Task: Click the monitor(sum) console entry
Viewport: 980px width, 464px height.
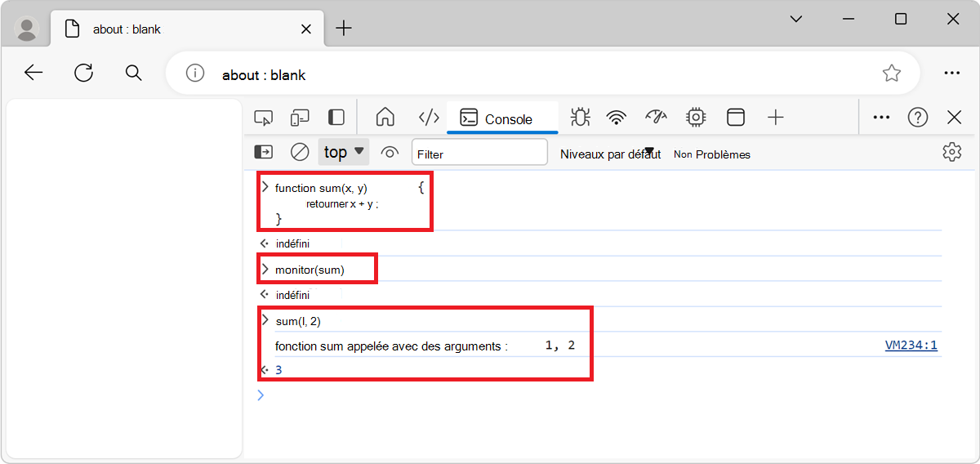Action: (x=310, y=270)
